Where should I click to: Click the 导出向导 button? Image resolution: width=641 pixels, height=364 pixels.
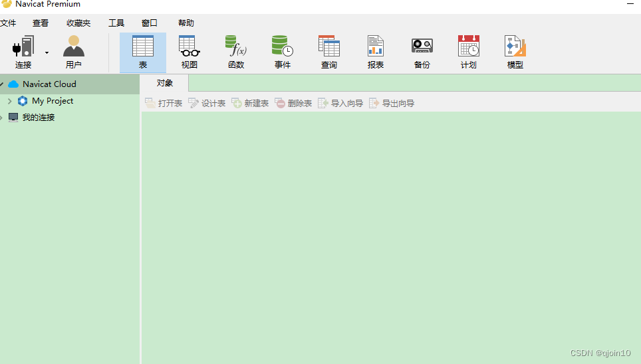point(392,104)
